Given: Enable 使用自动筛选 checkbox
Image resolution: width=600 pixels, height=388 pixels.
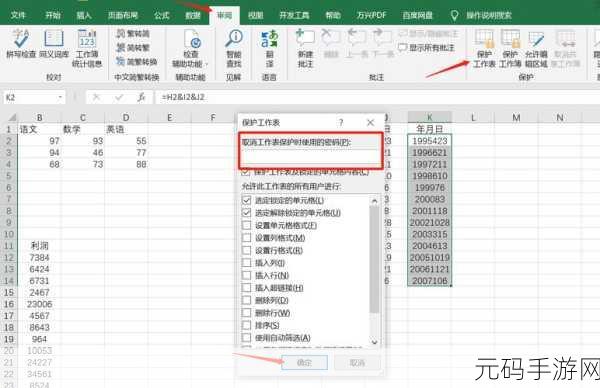Looking at the screenshot, I should pyautogui.click(x=246, y=338).
